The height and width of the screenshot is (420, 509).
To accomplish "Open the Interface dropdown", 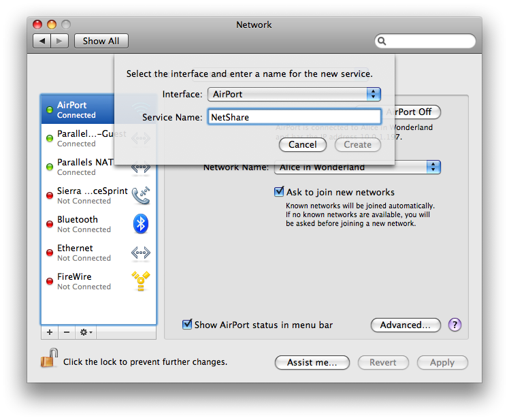I will pyautogui.click(x=294, y=94).
